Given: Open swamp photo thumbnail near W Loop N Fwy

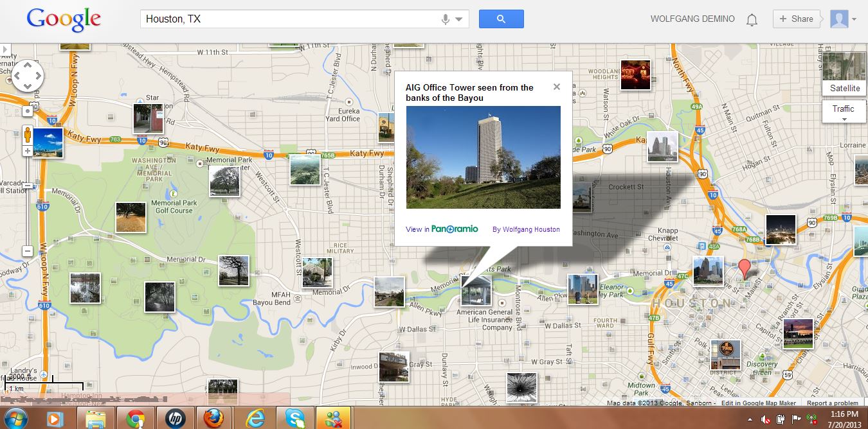Looking at the screenshot, I should tap(85, 288).
